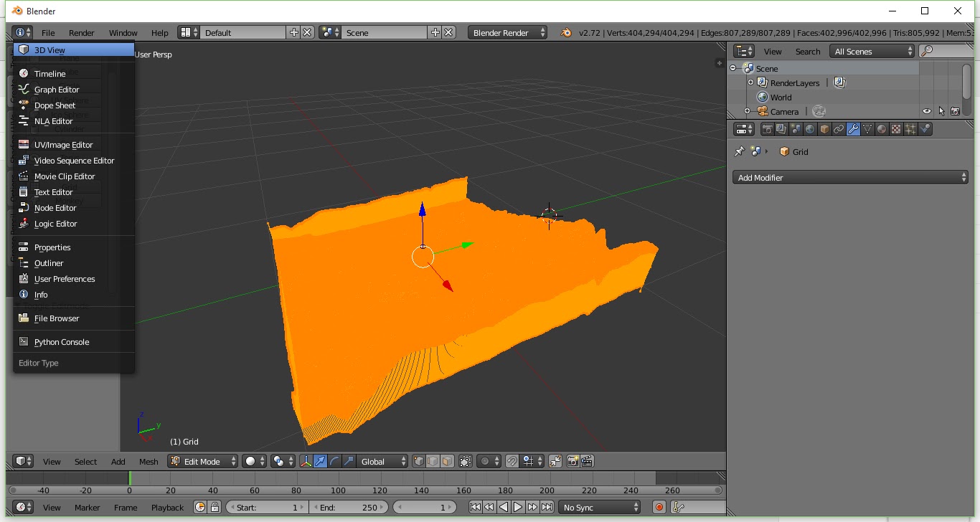Toggle limit selection to visible

(x=466, y=461)
